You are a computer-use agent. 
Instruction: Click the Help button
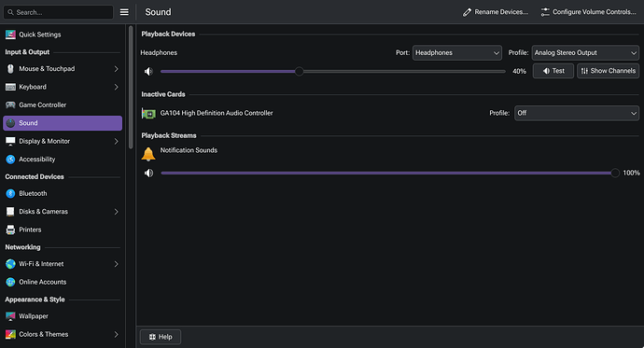coord(161,337)
